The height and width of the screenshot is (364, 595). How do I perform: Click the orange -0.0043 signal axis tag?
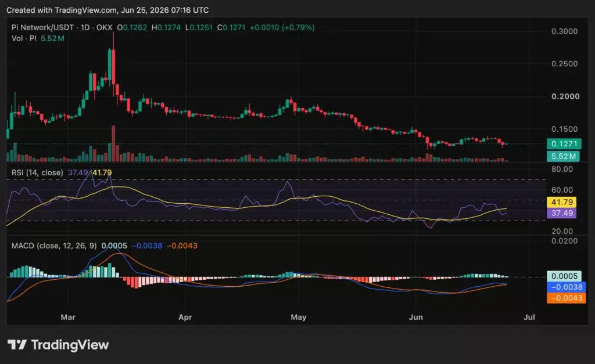click(567, 298)
